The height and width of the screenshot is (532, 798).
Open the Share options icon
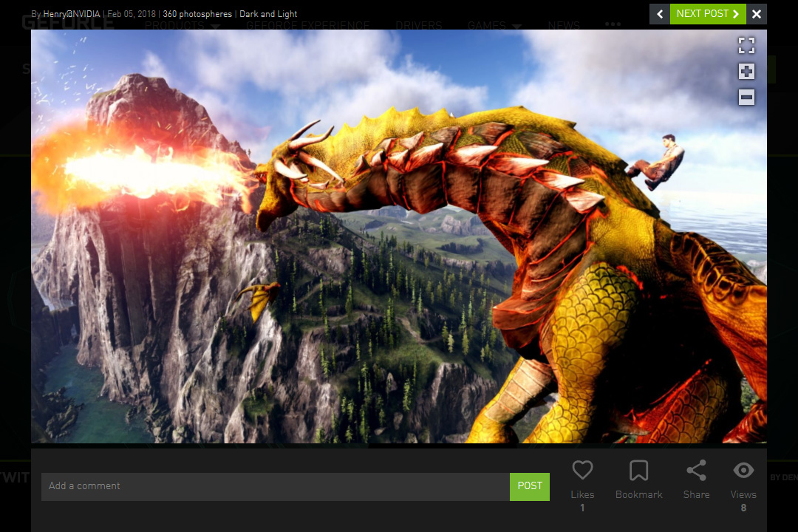coord(696,471)
